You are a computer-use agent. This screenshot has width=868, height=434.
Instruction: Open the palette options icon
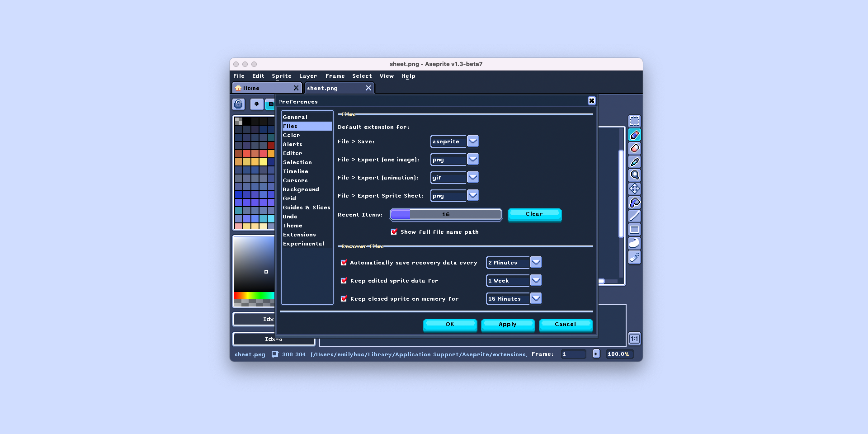pyautogui.click(x=238, y=104)
